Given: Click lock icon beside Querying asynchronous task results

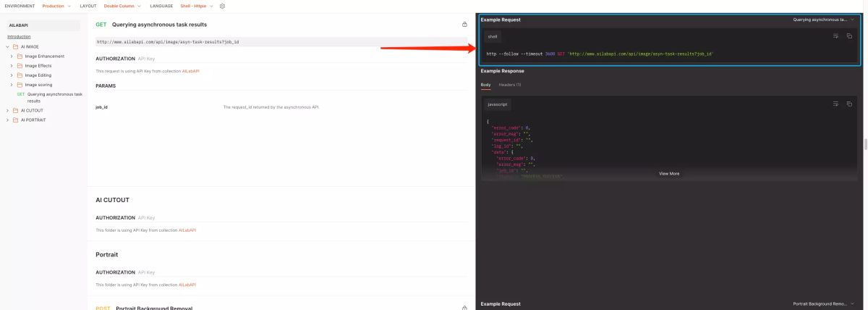Looking at the screenshot, I should tap(464, 24).
